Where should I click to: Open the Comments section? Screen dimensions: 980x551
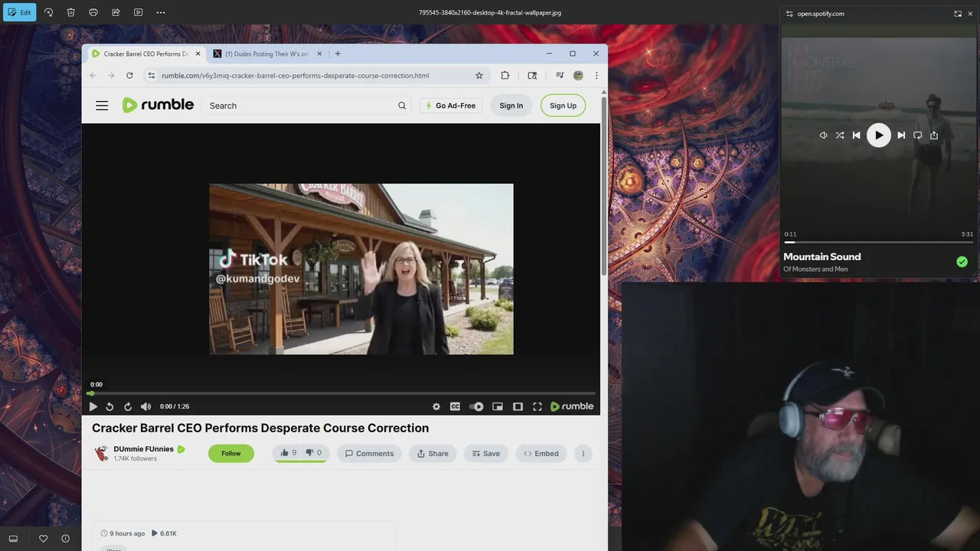click(369, 453)
